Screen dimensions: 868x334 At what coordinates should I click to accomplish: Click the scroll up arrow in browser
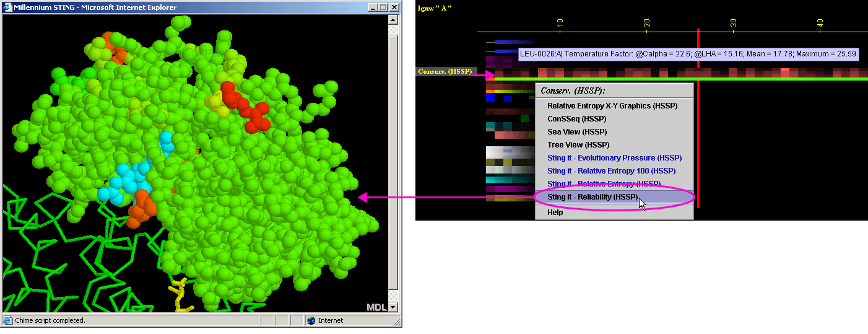tap(393, 19)
